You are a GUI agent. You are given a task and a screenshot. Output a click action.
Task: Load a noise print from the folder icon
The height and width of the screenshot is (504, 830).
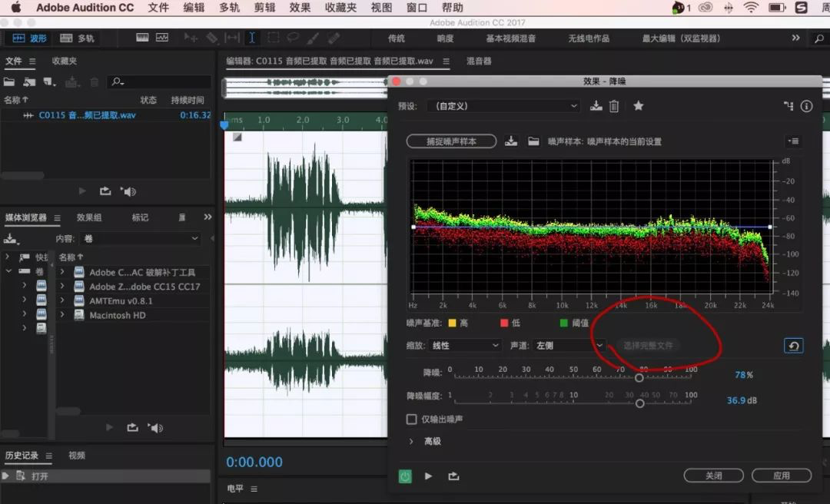(533, 141)
